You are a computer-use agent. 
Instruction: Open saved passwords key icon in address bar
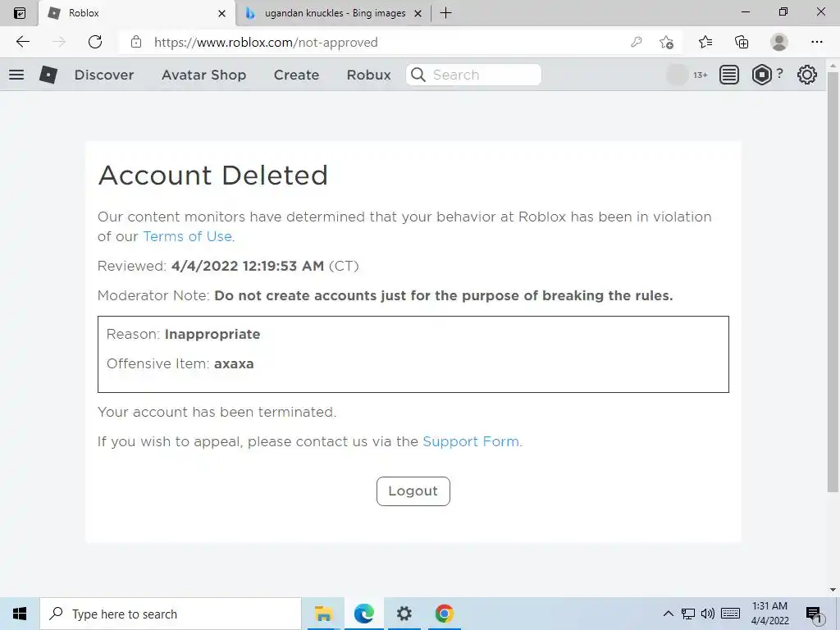637,42
